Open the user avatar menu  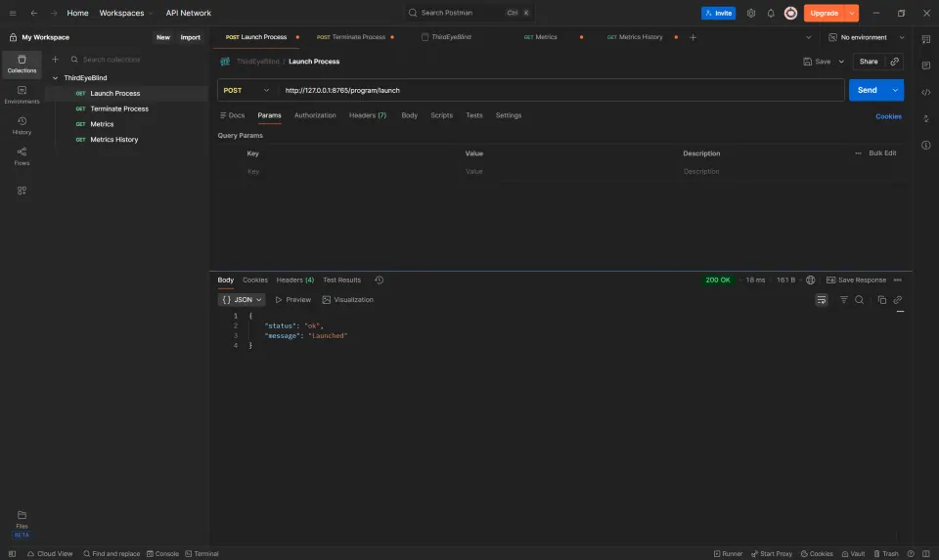[x=790, y=13]
